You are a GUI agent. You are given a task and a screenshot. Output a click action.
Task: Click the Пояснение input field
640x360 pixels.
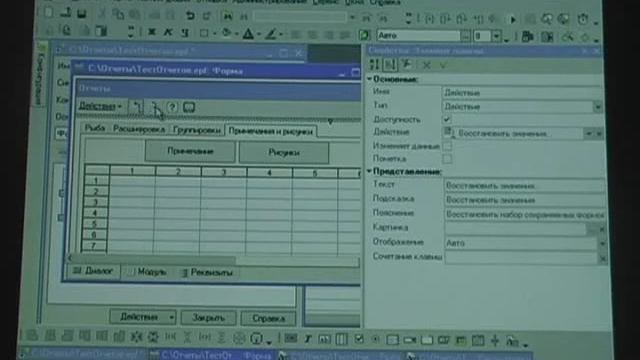pos(524,215)
